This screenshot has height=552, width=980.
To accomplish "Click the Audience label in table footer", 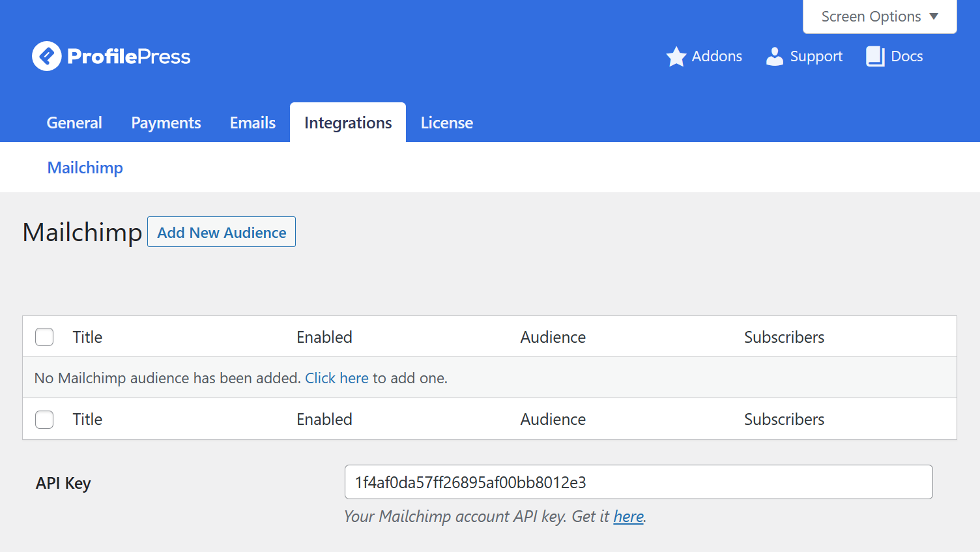I will 553,419.
